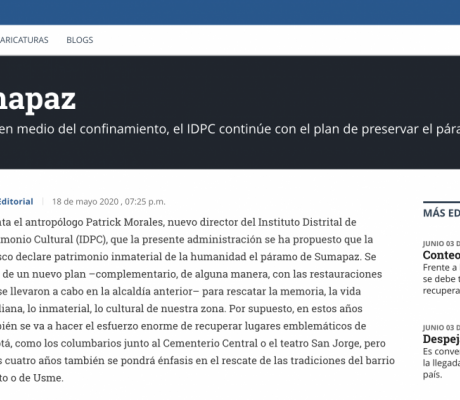Open the 'Conteo' related editorial headline
Screen dimensions: 460x400
point(441,255)
